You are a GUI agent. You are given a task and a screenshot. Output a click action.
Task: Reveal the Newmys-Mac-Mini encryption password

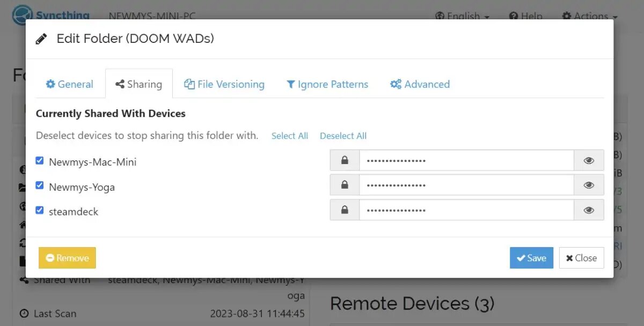pyautogui.click(x=589, y=160)
